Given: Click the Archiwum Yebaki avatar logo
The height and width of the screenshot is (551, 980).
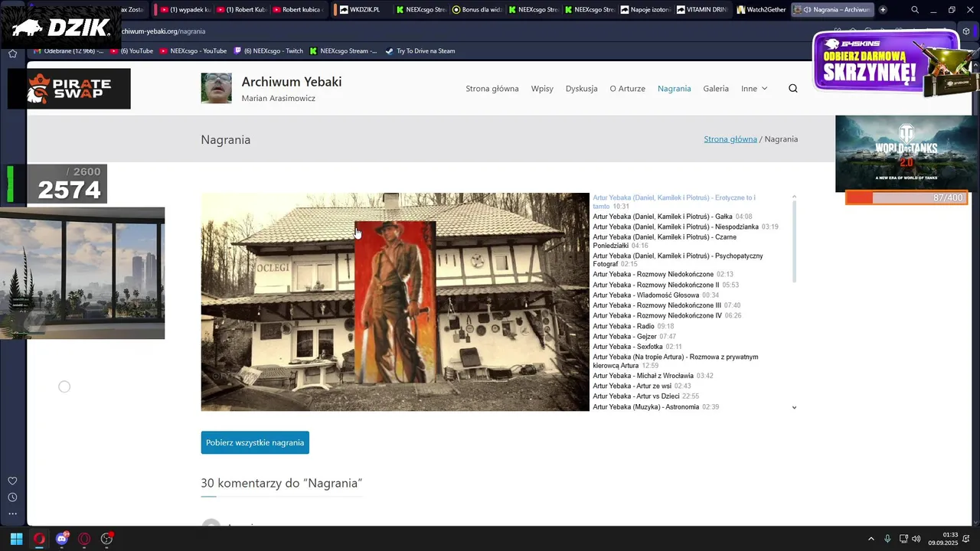Looking at the screenshot, I should tap(216, 88).
